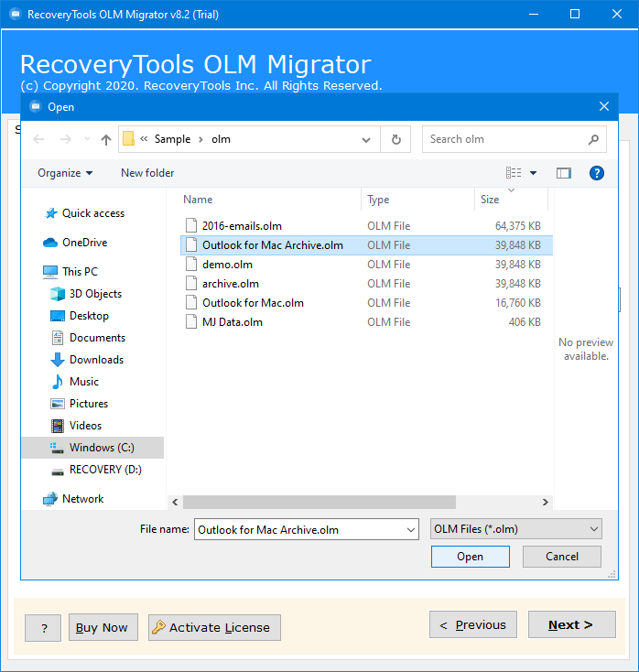639x672 pixels.
Task: Select the Outlook for Mac.olm file
Action: click(366, 303)
